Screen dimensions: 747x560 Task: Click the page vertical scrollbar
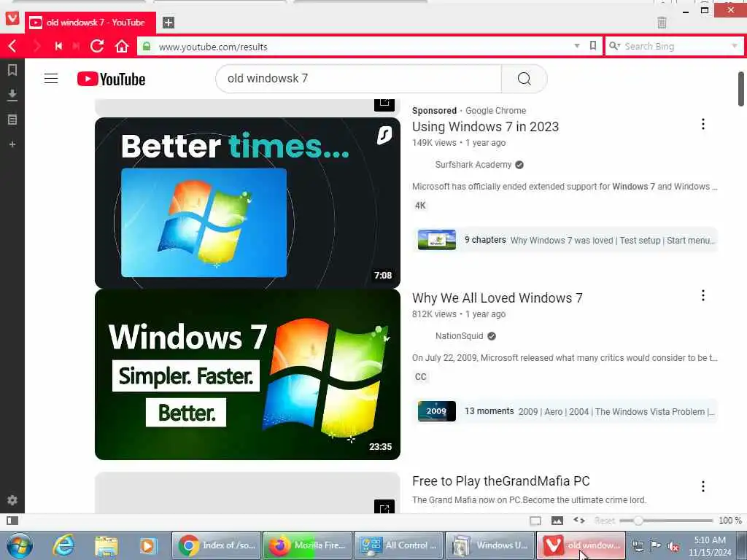click(741, 89)
